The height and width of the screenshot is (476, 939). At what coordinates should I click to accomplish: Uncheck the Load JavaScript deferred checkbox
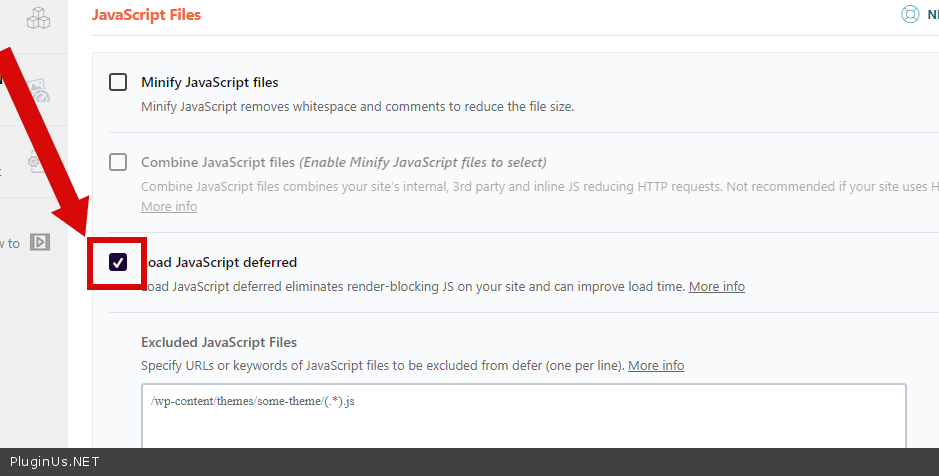pyautogui.click(x=118, y=262)
